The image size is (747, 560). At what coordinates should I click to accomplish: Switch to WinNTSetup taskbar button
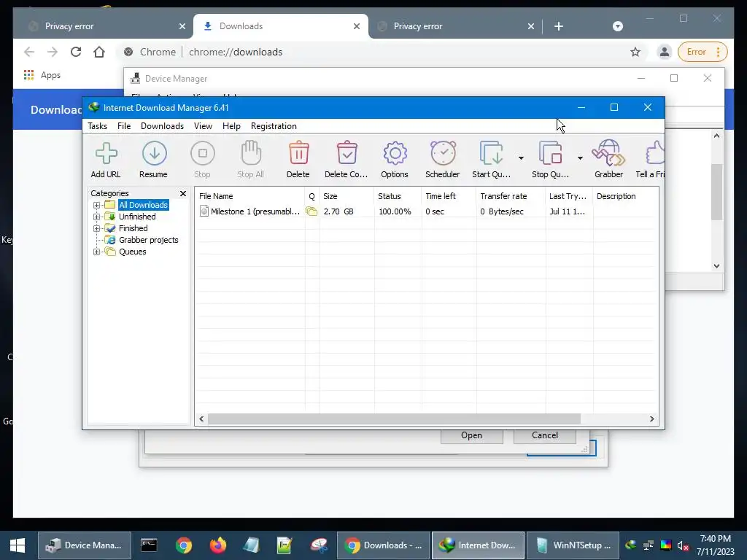573,545
